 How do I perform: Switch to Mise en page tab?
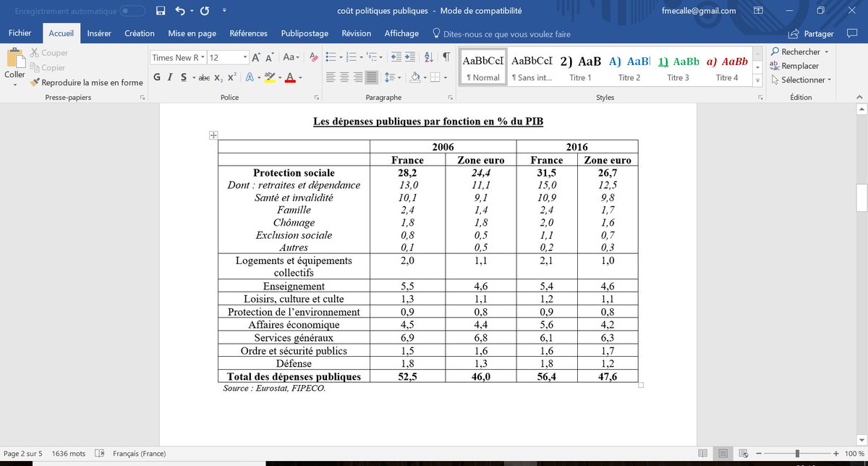point(192,33)
